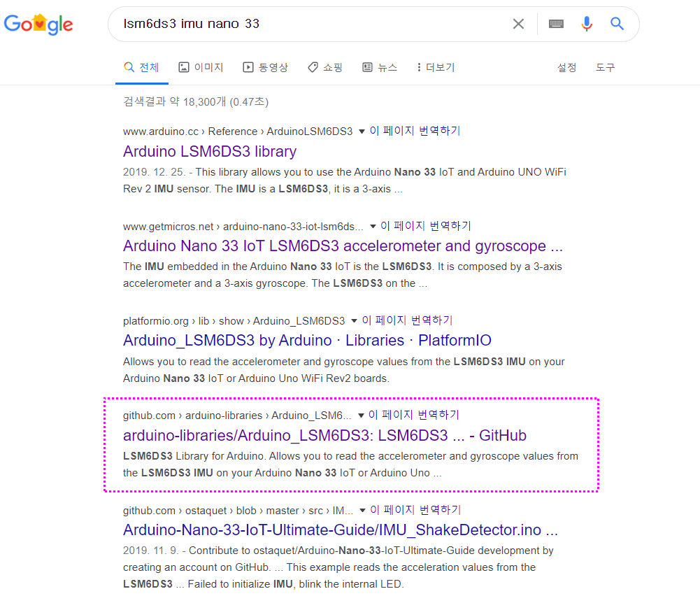Viewport: 700px width, 610px height.
Task: Expand the arrow next to github.com ostaquet breadcrumb
Action: pos(362,511)
